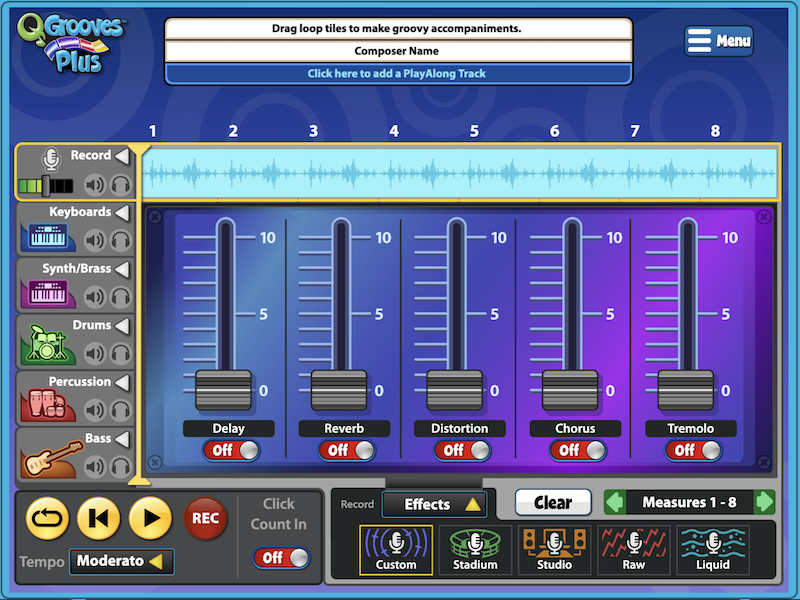Image resolution: width=800 pixels, height=600 pixels.
Task: Click the Composer Name field
Action: click(398, 51)
